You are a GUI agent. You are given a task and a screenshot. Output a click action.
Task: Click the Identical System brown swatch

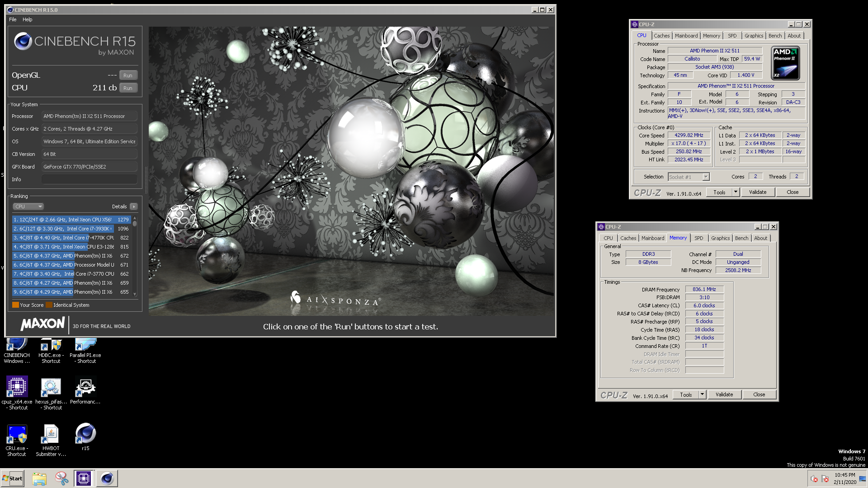(x=49, y=305)
